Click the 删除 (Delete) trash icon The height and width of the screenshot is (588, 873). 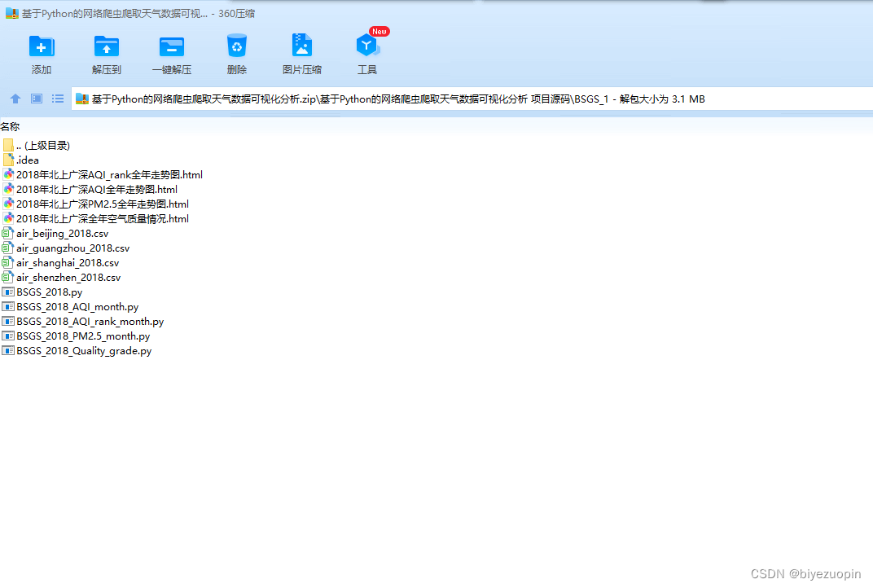click(x=237, y=46)
